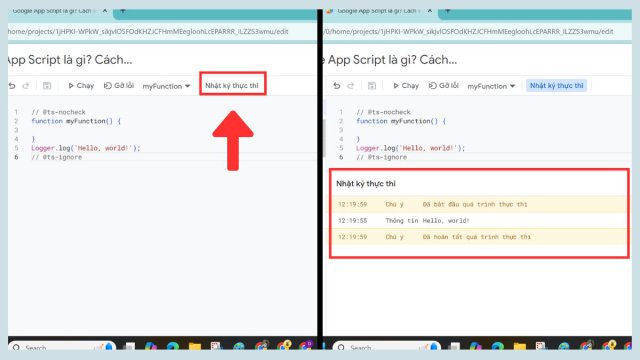
Task: Save project icon in right editor toolbar
Action: (x=372, y=86)
